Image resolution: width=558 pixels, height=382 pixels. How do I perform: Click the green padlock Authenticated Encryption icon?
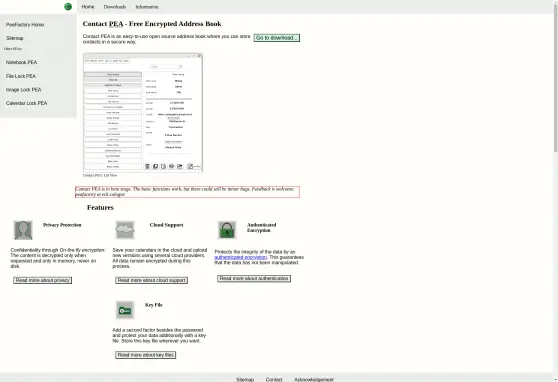227,230
